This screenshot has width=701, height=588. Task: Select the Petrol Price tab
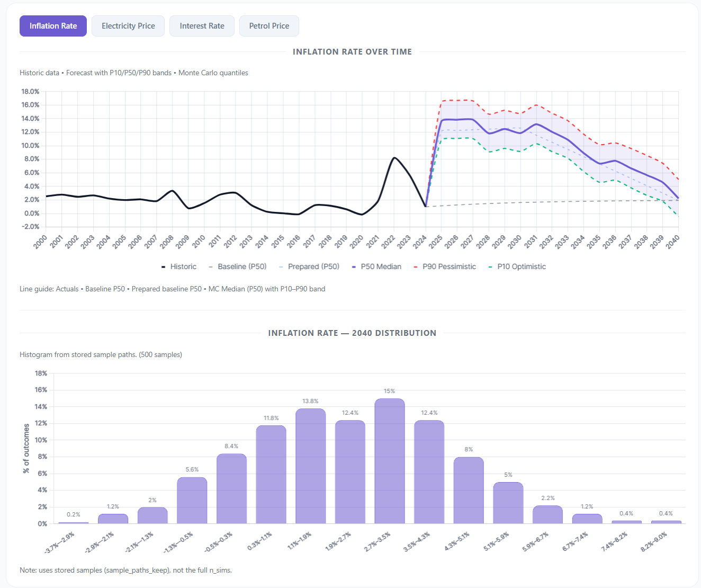point(269,25)
